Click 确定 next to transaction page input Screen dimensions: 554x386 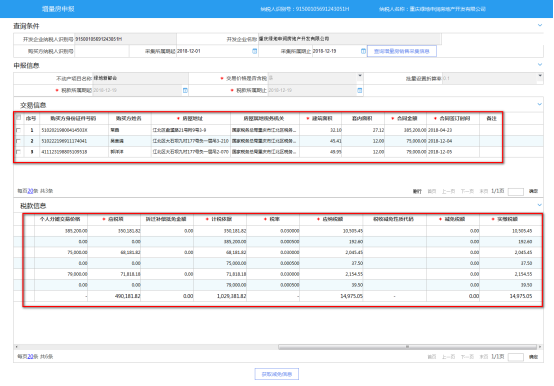(533, 191)
